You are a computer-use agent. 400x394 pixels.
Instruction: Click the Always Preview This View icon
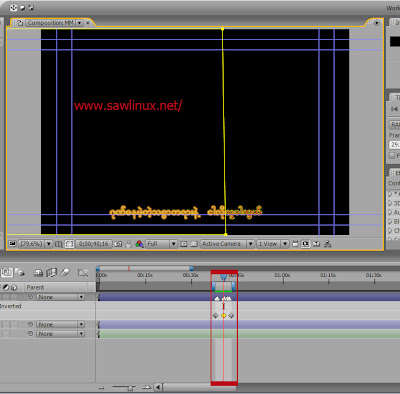pyautogui.click(x=12, y=244)
